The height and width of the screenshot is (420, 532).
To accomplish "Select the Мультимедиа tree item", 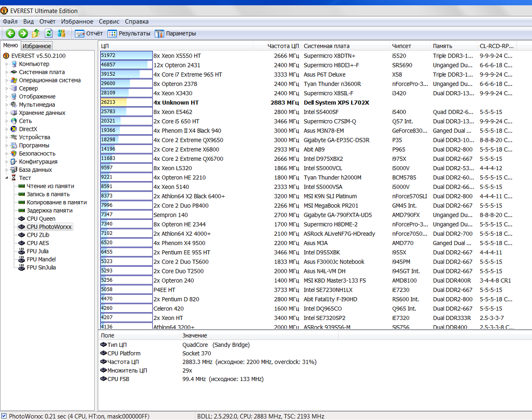I will (x=37, y=105).
